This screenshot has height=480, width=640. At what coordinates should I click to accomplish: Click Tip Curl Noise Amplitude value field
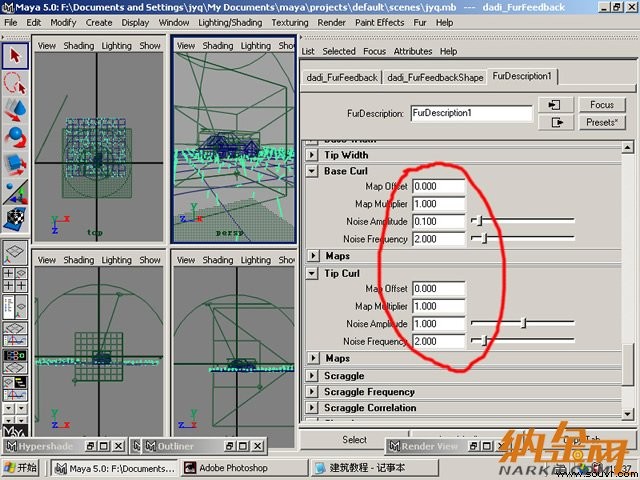coord(438,324)
